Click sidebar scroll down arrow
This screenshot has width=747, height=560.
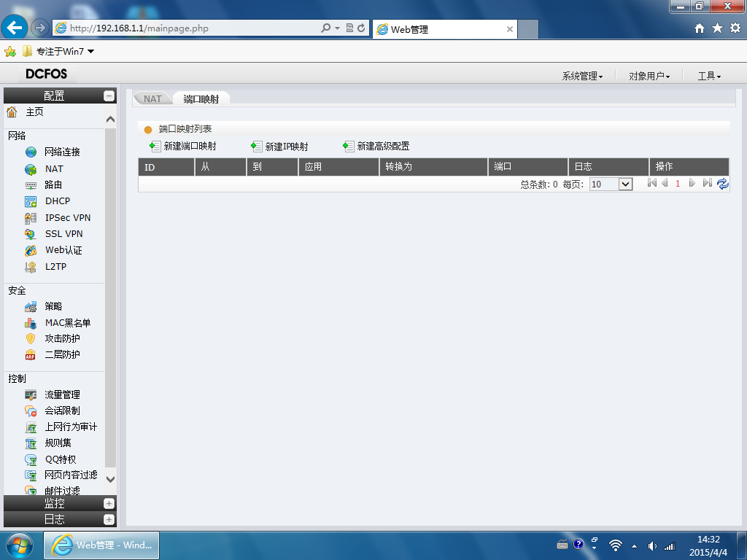[111, 479]
